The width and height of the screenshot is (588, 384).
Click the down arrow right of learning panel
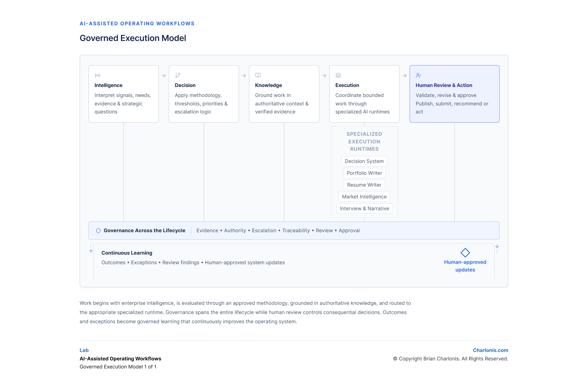click(497, 246)
